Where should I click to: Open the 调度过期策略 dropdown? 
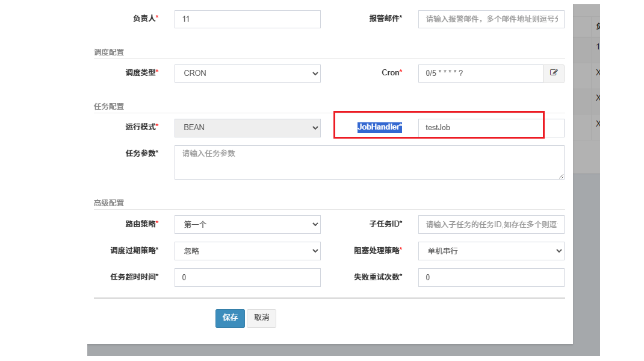247,251
